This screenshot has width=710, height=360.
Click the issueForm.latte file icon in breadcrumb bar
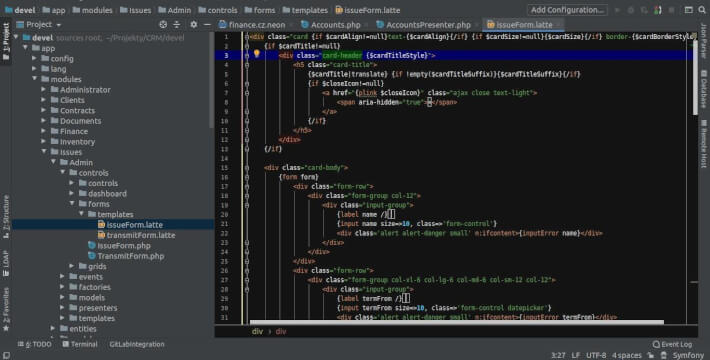(339, 10)
